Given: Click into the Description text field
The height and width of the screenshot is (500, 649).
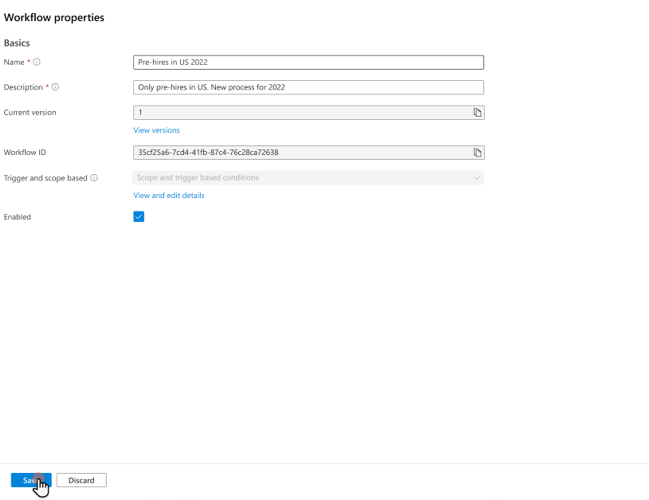Looking at the screenshot, I should [308, 87].
